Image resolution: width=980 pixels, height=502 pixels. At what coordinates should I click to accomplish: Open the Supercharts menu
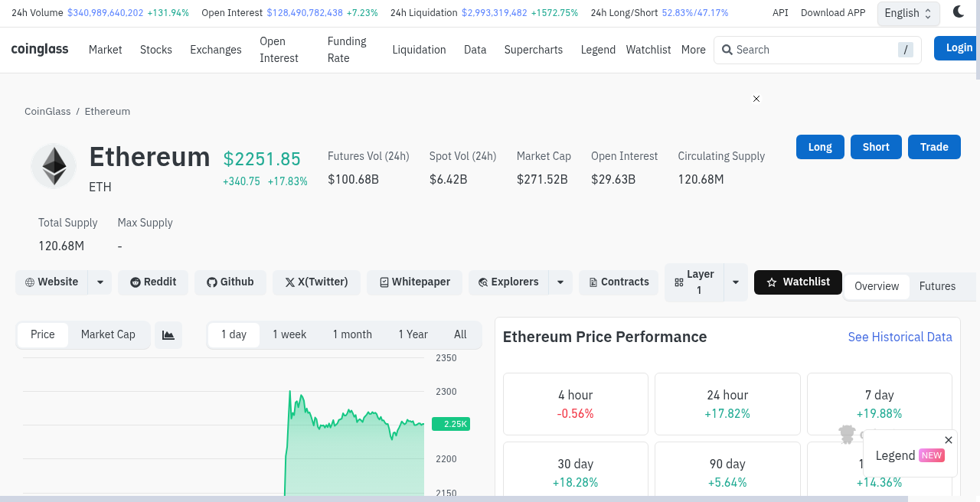(x=534, y=50)
